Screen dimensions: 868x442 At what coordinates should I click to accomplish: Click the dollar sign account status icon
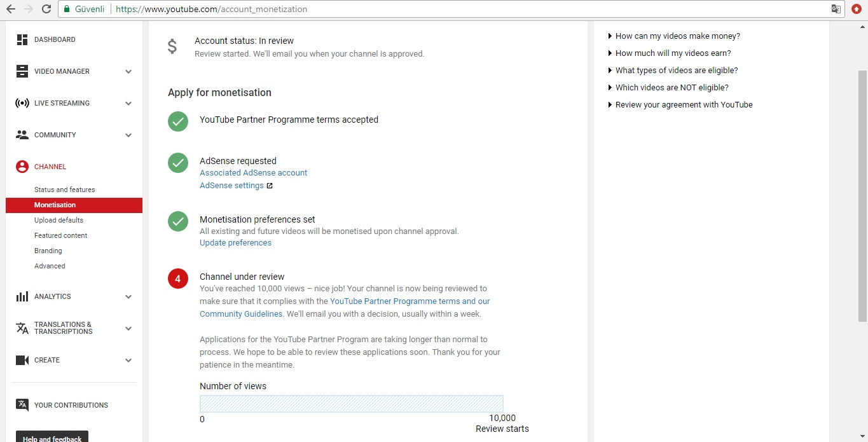[172, 47]
